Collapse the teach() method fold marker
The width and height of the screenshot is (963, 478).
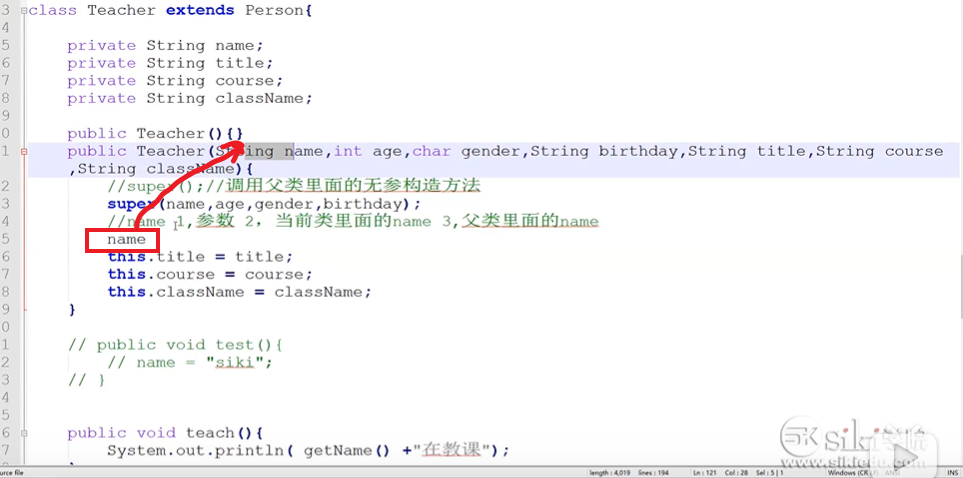click(24, 433)
